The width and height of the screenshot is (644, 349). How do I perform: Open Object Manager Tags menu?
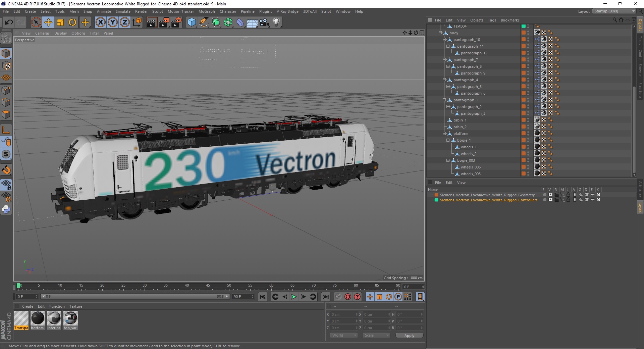492,20
